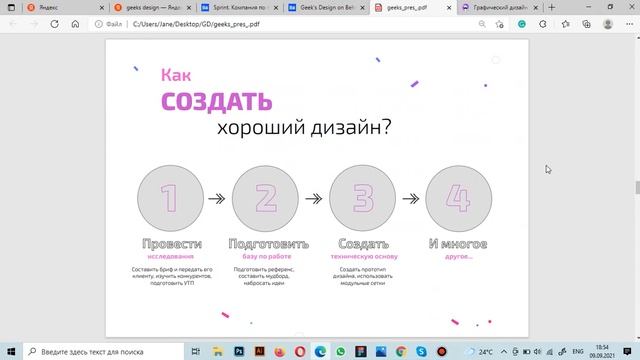Expand hidden system tray icons chevron
The image size is (640, 360).
click(x=504, y=351)
